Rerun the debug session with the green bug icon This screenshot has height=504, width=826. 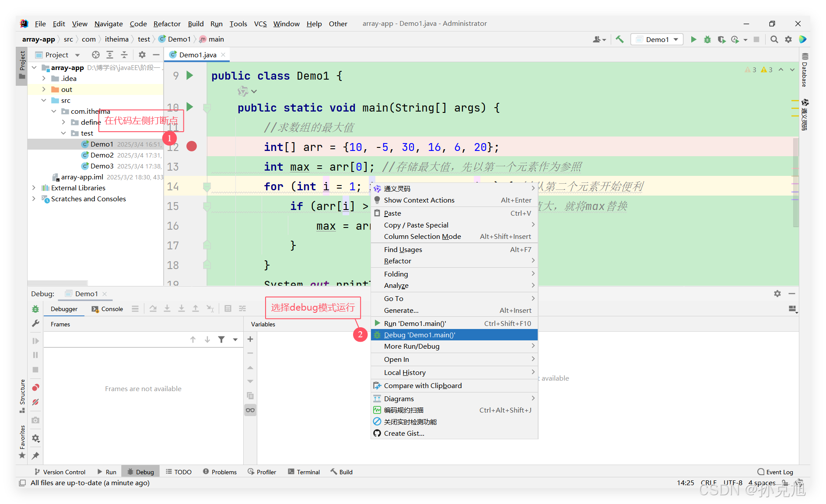pos(35,309)
